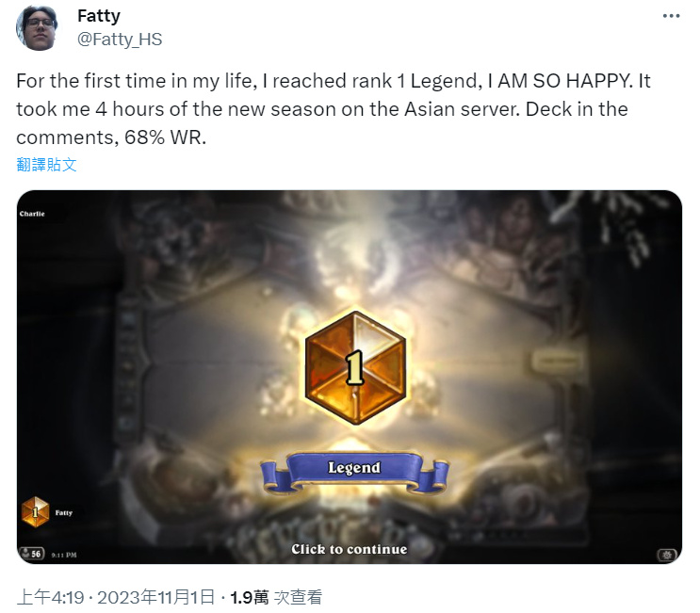Open Fatty's profile avatar picture
Viewport: 700px width, 613px height.
(37, 27)
